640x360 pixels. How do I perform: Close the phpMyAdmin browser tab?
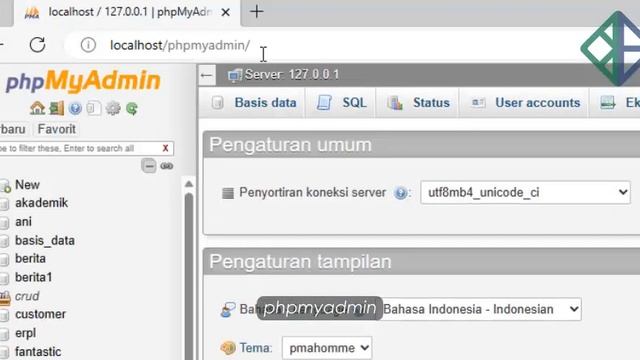(x=225, y=13)
